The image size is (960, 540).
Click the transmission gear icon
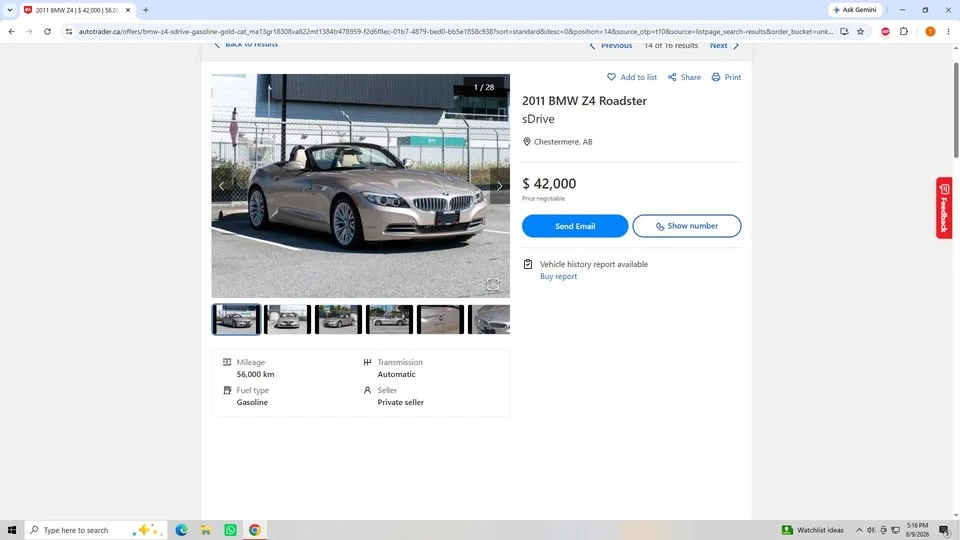tap(367, 362)
